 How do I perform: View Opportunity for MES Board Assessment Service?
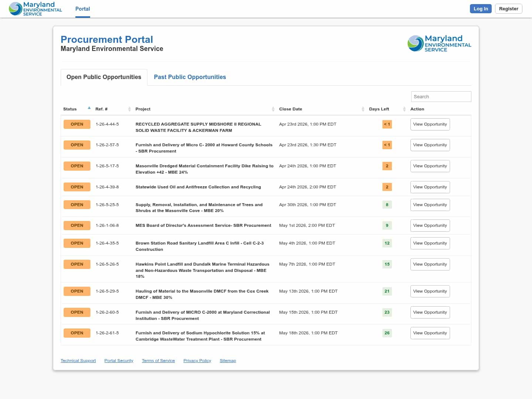pyautogui.click(x=430, y=225)
